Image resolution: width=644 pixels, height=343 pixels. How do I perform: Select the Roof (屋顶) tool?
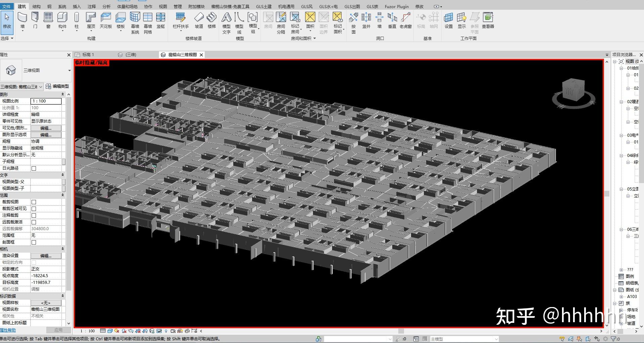(91, 21)
